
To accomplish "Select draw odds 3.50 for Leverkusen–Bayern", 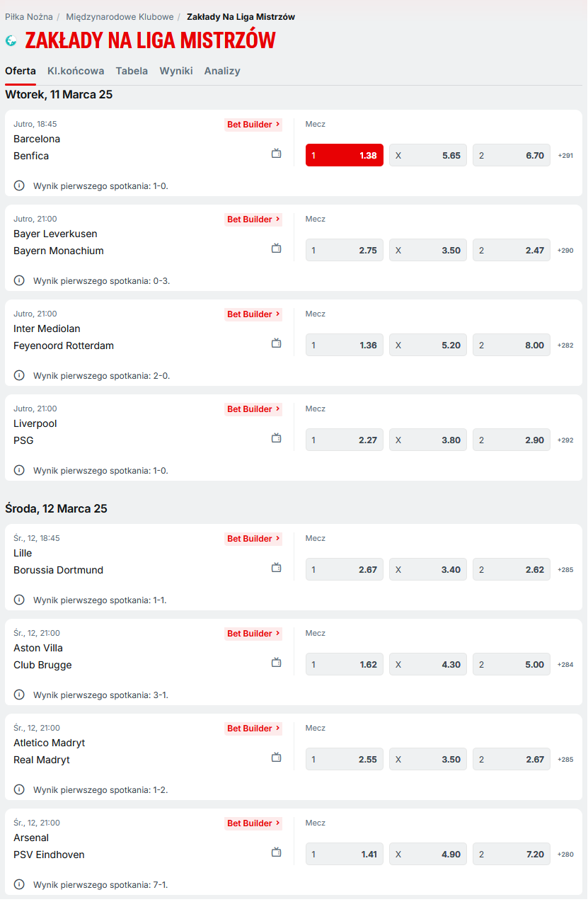I will tap(427, 251).
